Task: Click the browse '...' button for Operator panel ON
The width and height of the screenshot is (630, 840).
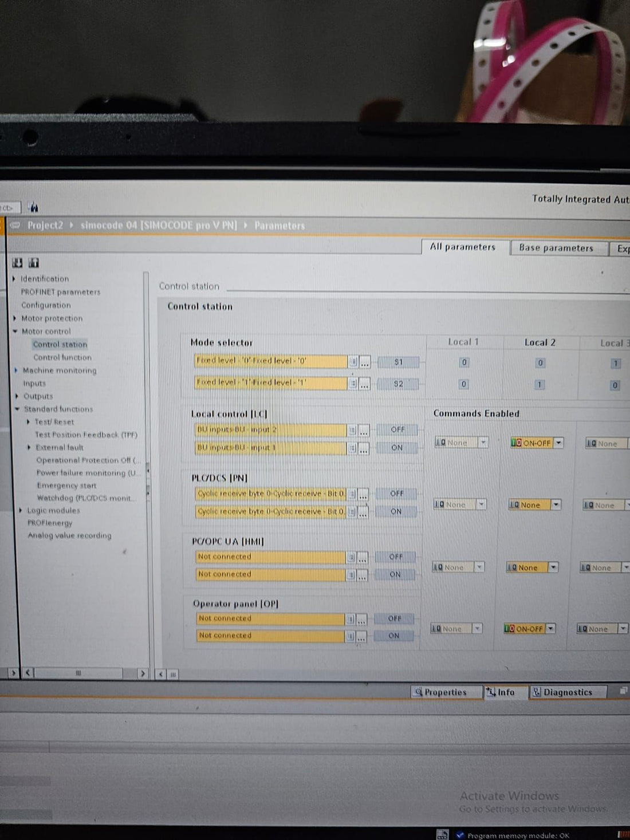Action: (x=361, y=636)
